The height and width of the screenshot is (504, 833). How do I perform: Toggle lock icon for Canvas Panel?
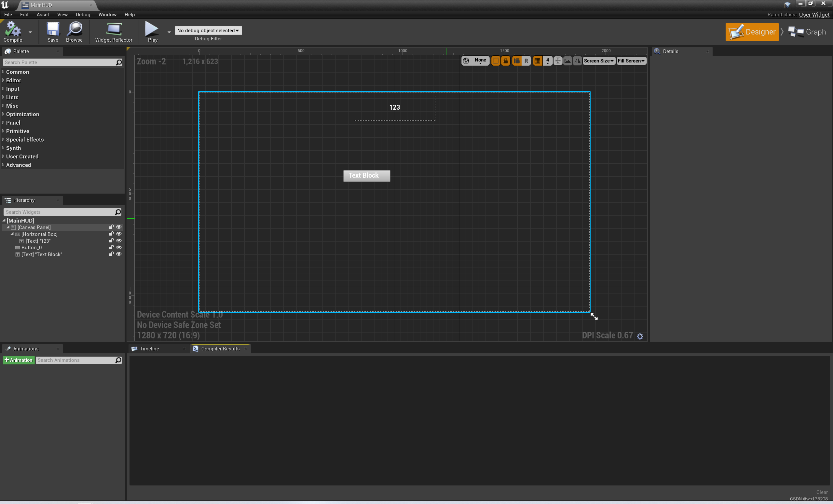(111, 227)
